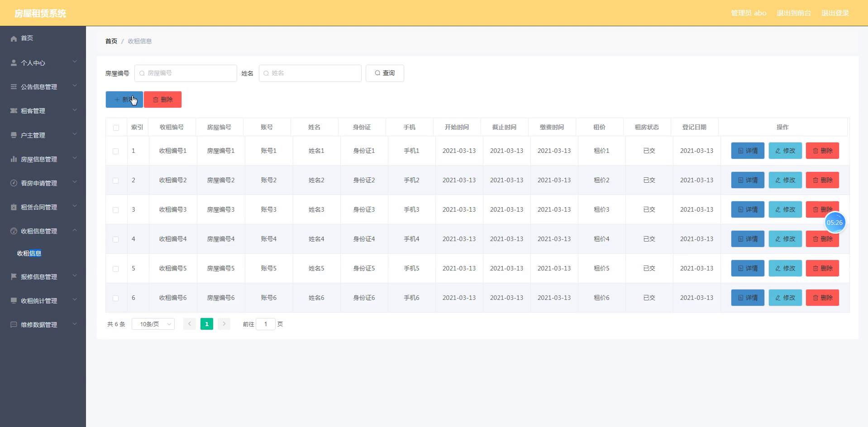The width and height of the screenshot is (868, 427).
Task: Click the compass icon beside 看房申请管理
Action: pos(14,183)
